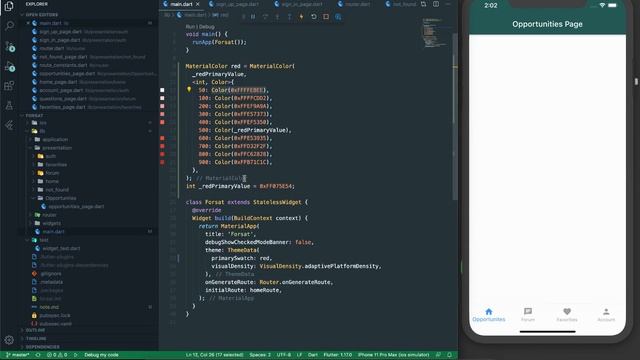This screenshot has width=640, height=360.
Task: Open the .gitignore file
Action: point(51,273)
